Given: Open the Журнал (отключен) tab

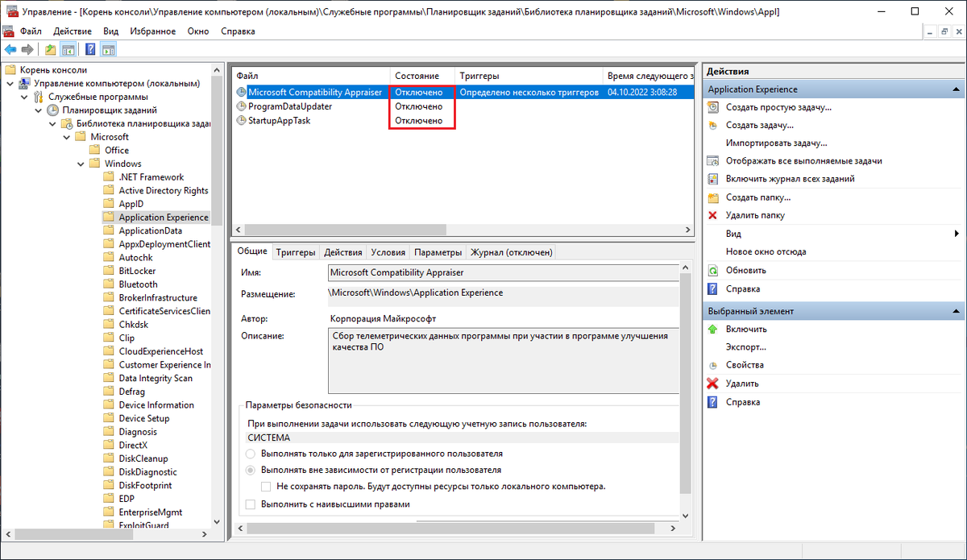Looking at the screenshot, I should coord(512,252).
